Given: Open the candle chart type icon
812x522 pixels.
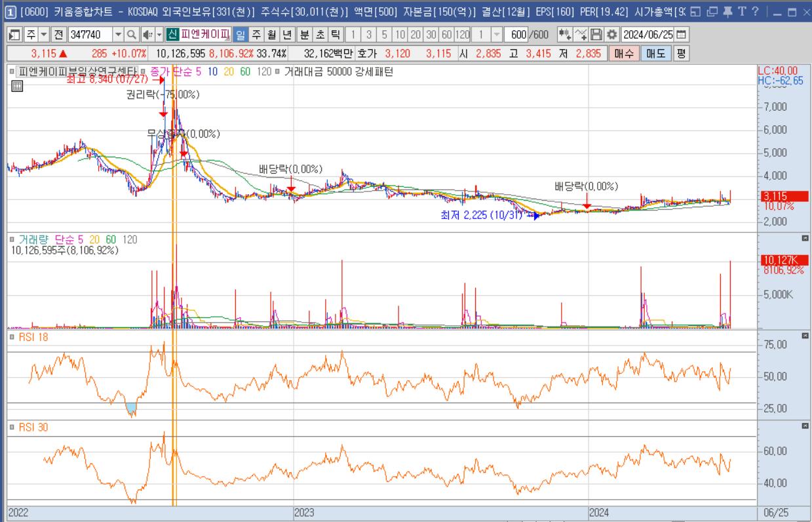Looking at the screenshot, I should [565, 35].
